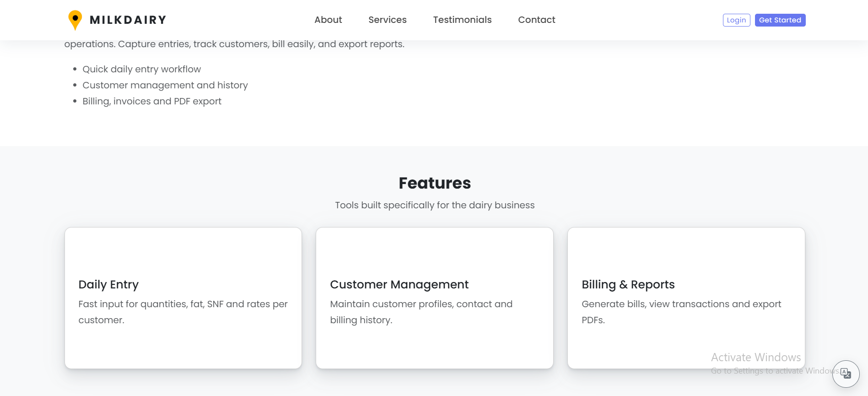Open the Services nav link
868x396 pixels.
pos(387,20)
